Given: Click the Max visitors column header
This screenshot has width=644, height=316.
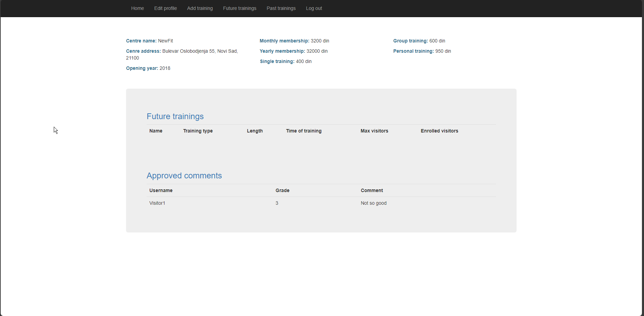Looking at the screenshot, I should coord(374,131).
